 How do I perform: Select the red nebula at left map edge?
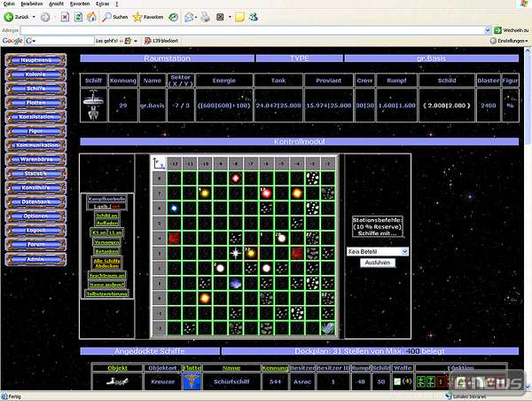pyautogui.click(x=174, y=238)
